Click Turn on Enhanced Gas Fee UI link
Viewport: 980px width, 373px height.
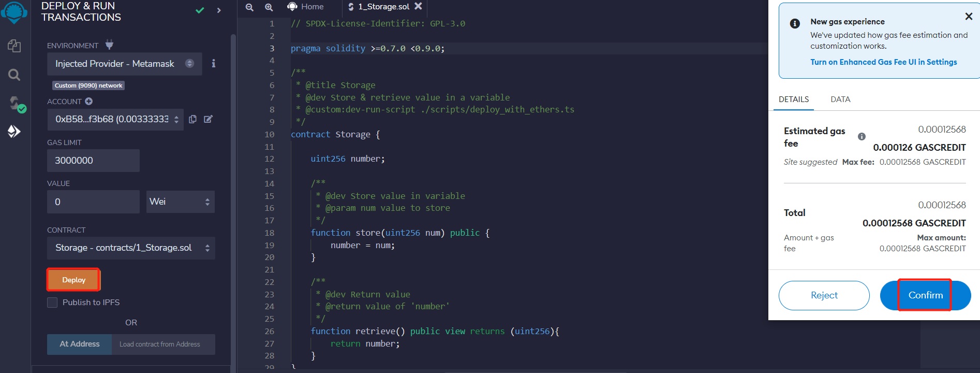pyautogui.click(x=883, y=62)
